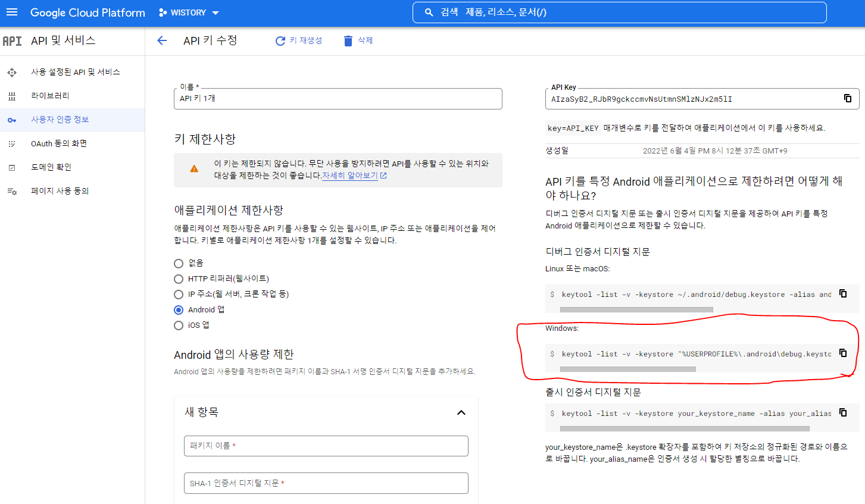Click the 'Windows:' label text
The image size is (865, 504).
click(x=562, y=328)
